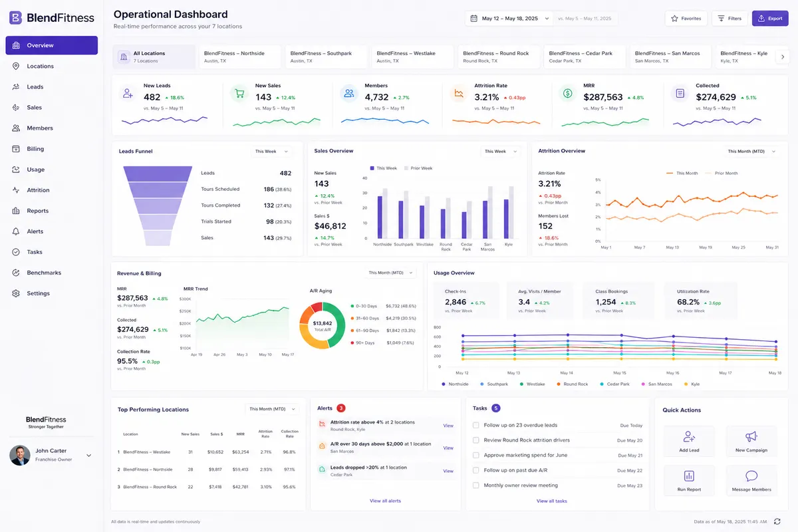Click the A/R Aging donut chart center

pos(322,326)
